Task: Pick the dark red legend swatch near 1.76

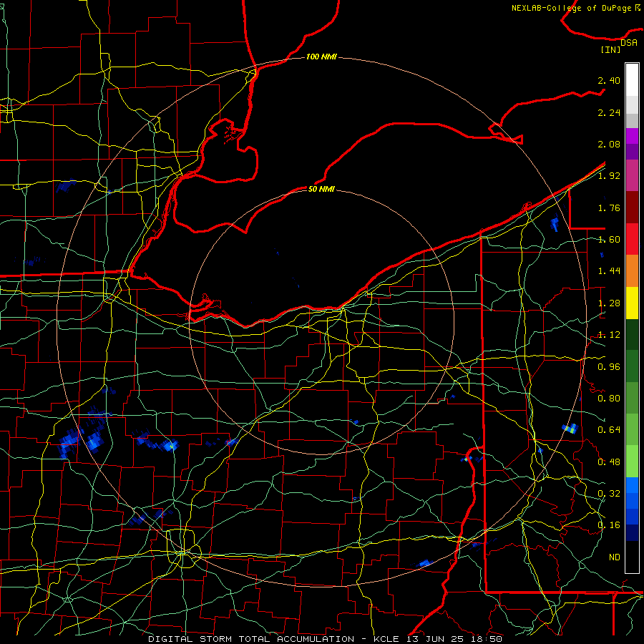Action: pyautogui.click(x=632, y=208)
